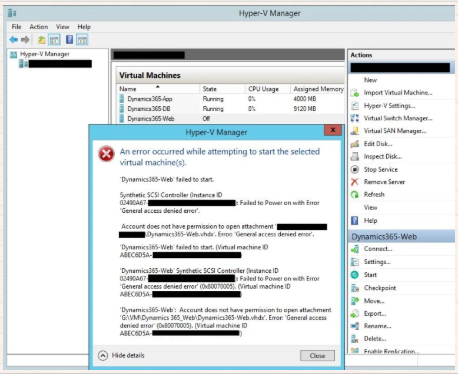Screen dimensions: 458x374
Task: Click Hyper-V Manager node in tree
Action: click(45, 54)
